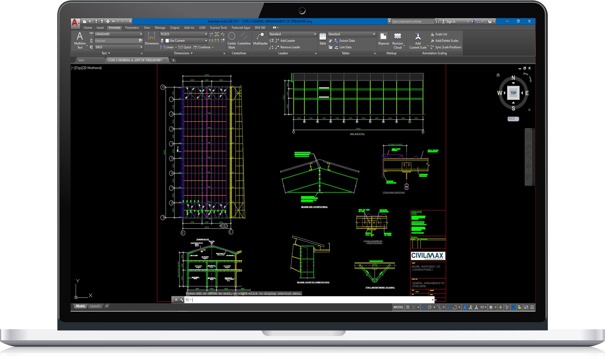
Task: Click the Find text input field
Action: coord(116,41)
